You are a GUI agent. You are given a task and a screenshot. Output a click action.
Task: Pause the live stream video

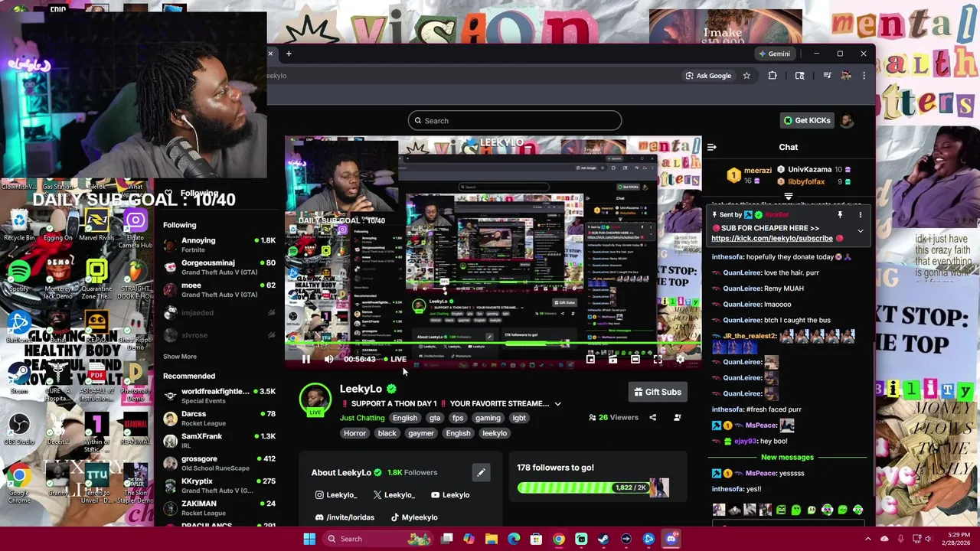coord(305,359)
